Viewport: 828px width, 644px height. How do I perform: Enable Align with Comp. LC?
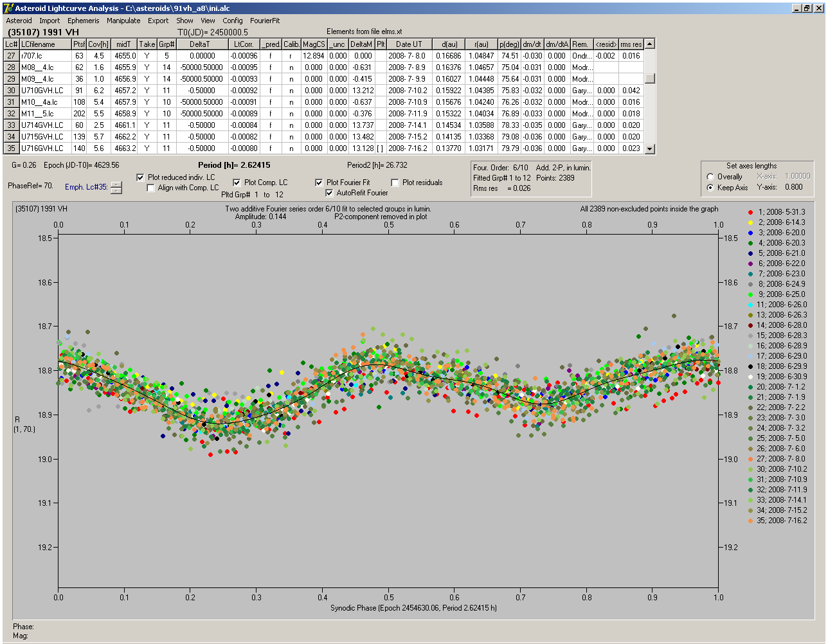tap(151, 188)
